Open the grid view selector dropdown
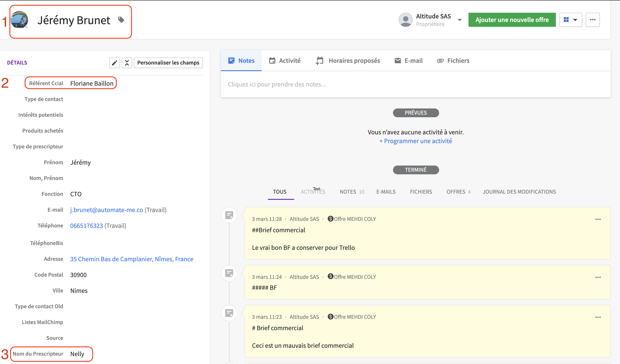Viewport: 620px width, 364px height. point(570,20)
